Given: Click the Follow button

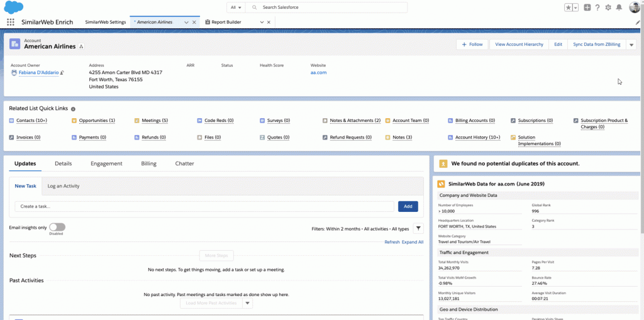Looking at the screenshot, I should tap(472, 45).
